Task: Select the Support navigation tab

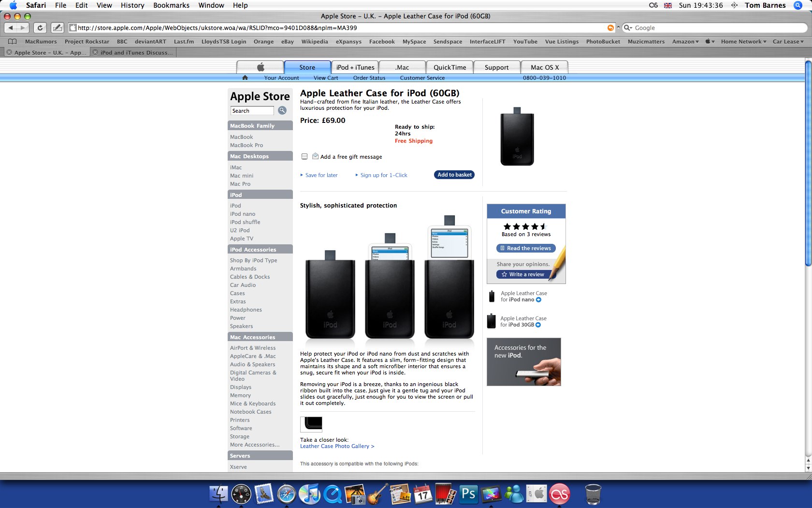Action: 496,67
